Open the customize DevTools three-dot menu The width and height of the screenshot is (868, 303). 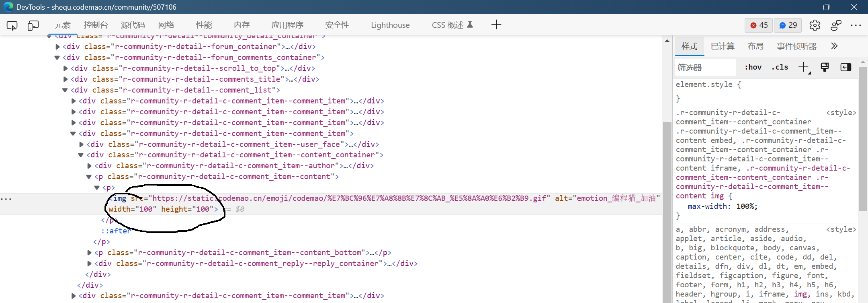click(x=856, y=25)
